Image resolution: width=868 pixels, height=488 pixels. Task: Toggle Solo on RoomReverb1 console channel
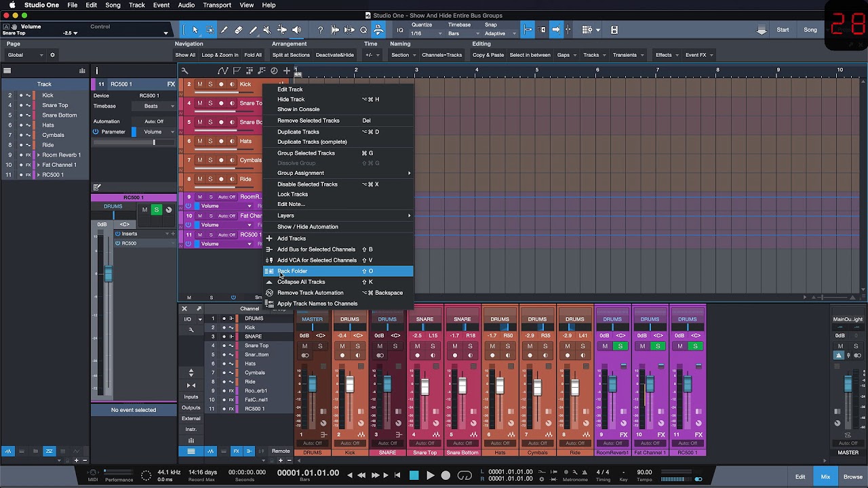[x=620, y=346]
